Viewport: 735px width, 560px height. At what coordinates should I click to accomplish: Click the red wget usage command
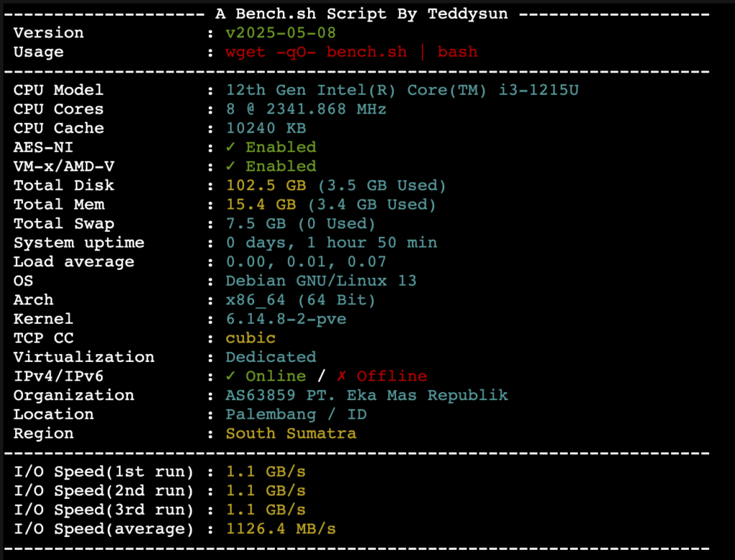click(x=351, y=52)
